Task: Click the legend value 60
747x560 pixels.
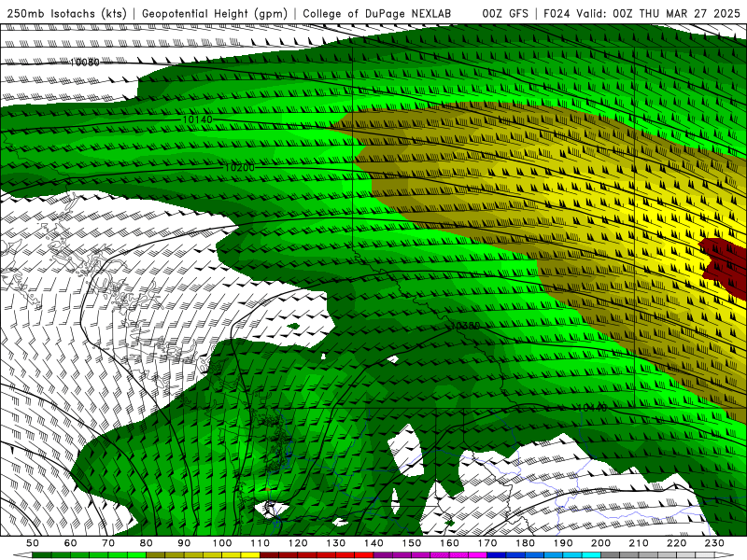Action: point(71,543)
